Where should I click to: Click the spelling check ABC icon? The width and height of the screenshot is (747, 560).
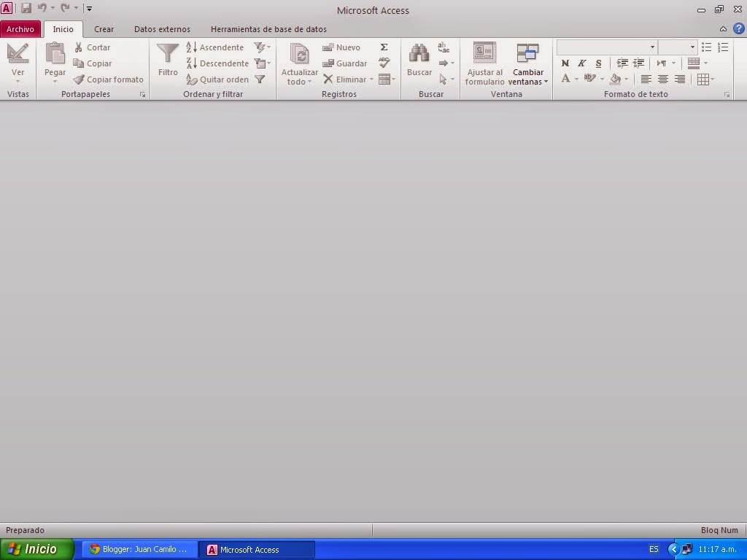tap(384, 63)
